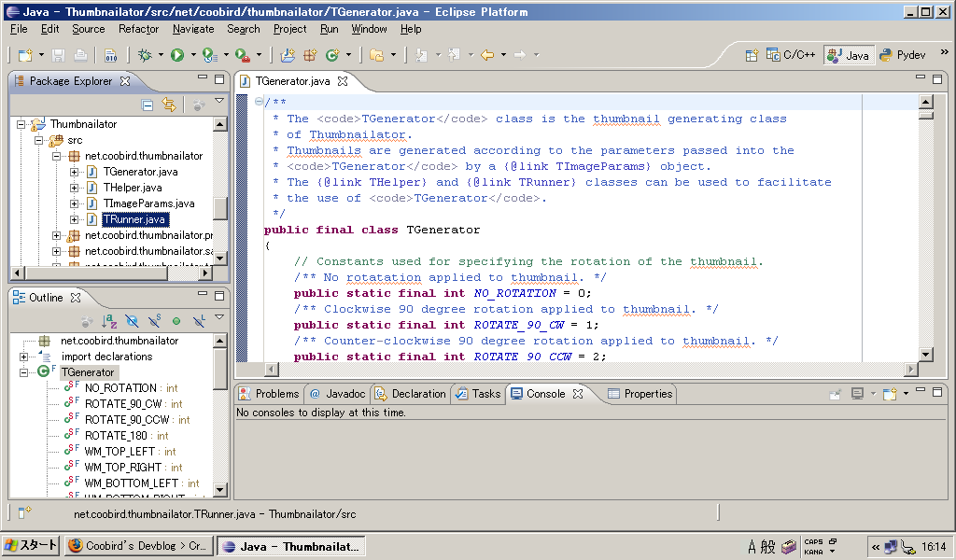The width and height of the screenshot is (956, 560).
Task: Open the Navigate menu
Action: pyautogui.click(x=193, y=29)
